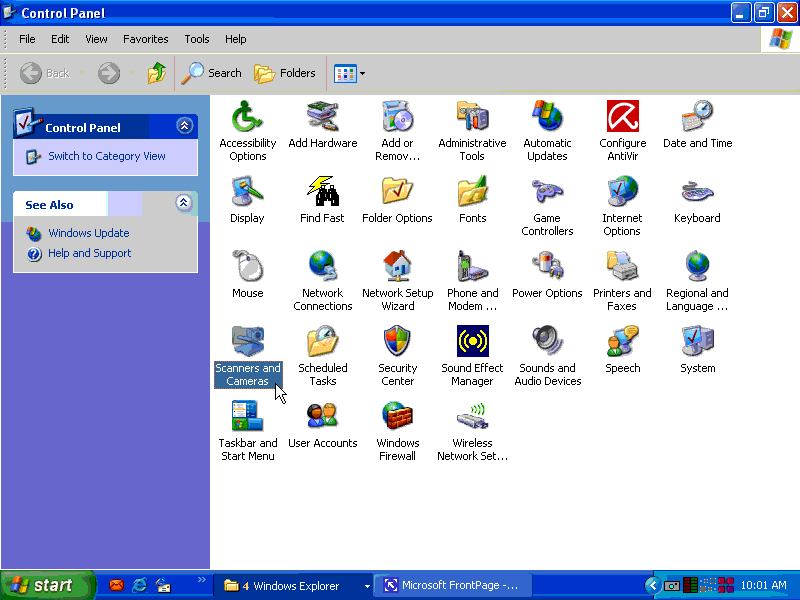Image resolution: width=800 pixels, height=600 pixels.
Task: Click the Start button
Action: (x=42, y=586)
